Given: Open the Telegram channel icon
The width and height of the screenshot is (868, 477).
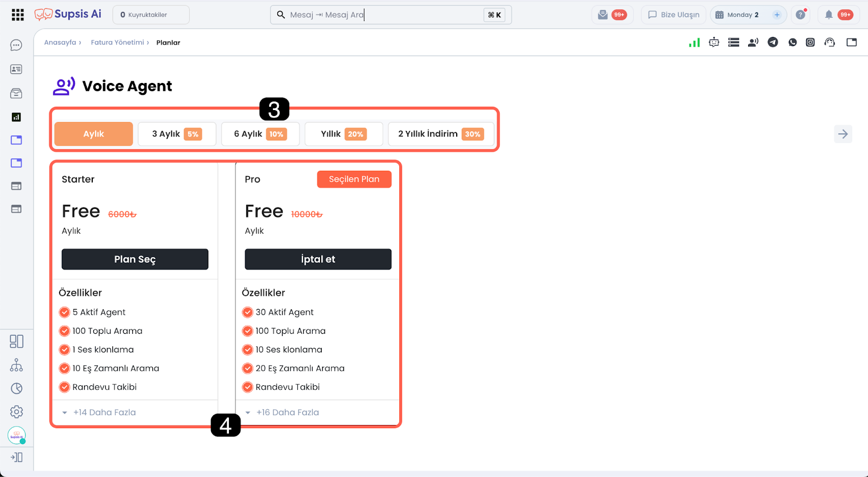Looking at the screenshot, I should coord(773,42).
